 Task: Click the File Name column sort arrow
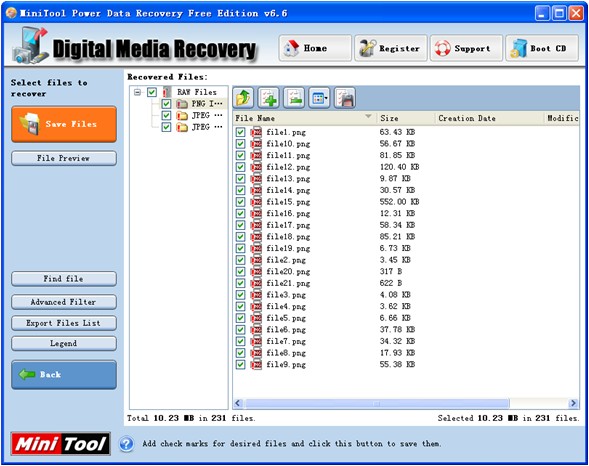tap(368, 116)
